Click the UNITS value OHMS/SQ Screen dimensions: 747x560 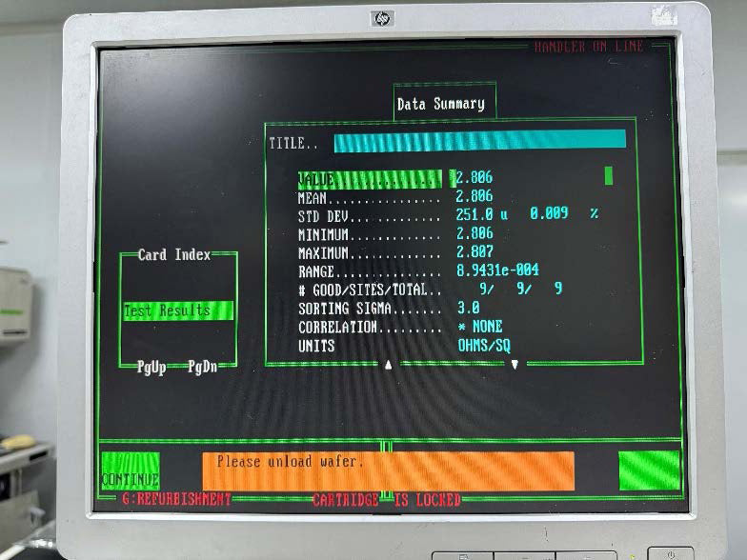pyautogui.click(x=484, y=345)
